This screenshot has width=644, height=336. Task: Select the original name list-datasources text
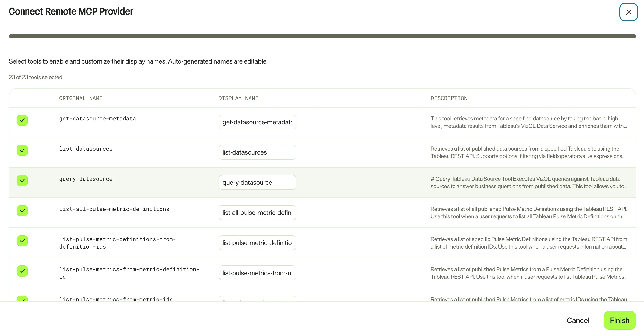click(86, 149)
